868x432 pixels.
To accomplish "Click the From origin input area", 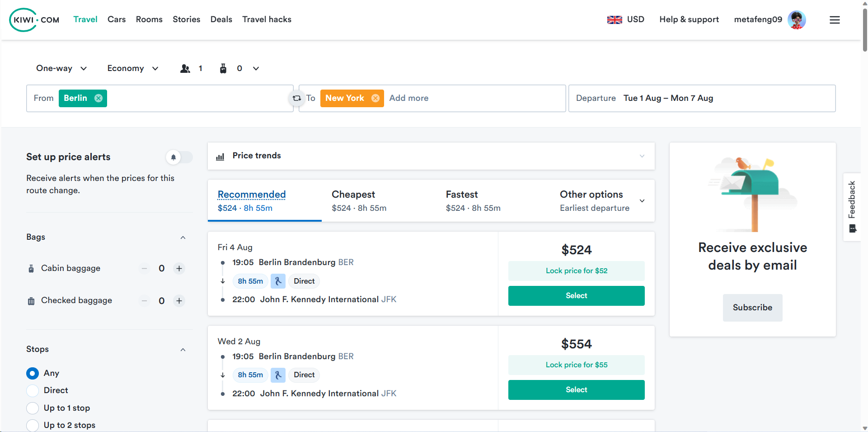I will pyautogui.click(x=160, y=98).
